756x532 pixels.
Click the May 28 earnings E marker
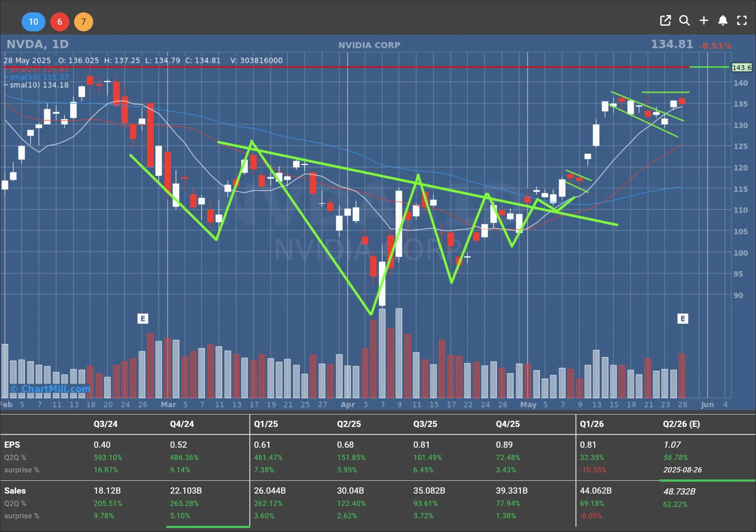683,318
